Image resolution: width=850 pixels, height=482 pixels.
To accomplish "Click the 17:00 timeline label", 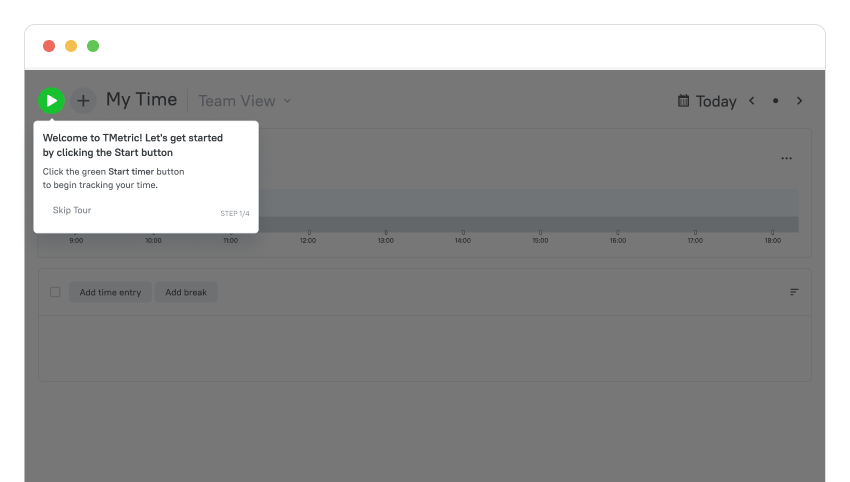I will point(696,241).
